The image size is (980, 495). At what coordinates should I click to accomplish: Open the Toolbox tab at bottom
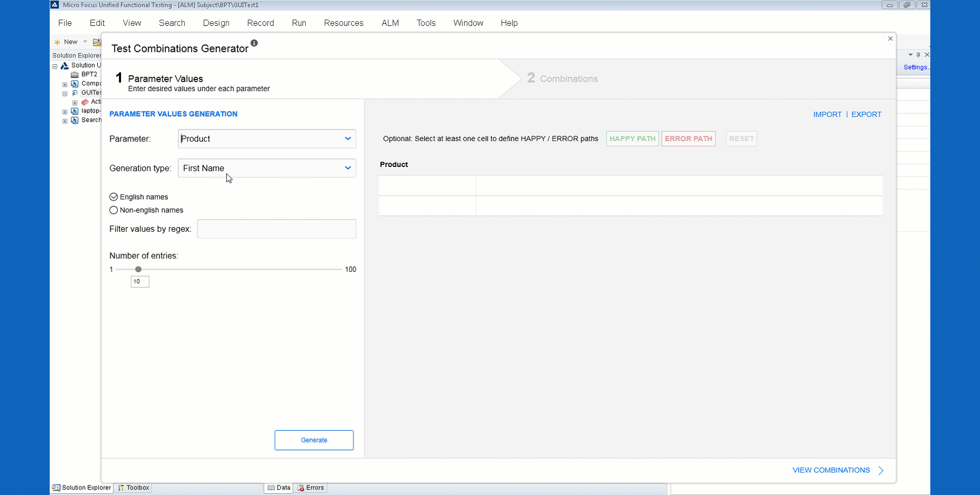click(x=133, y=487)
